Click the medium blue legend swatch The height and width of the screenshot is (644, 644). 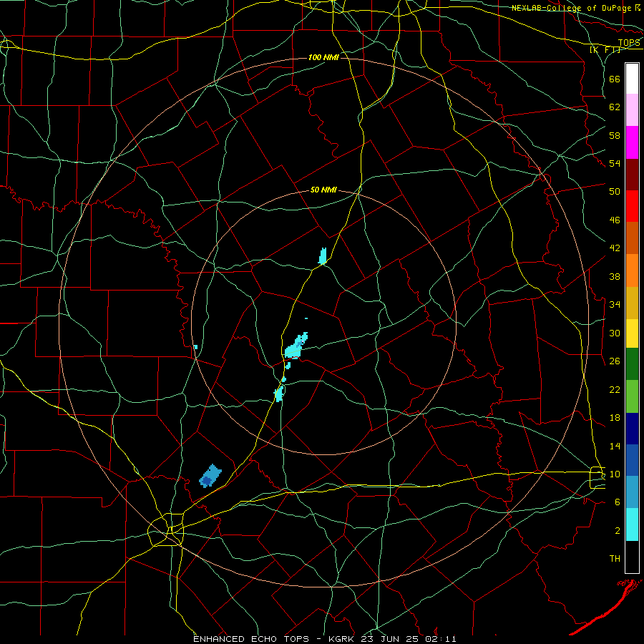(x=632, y=460)
